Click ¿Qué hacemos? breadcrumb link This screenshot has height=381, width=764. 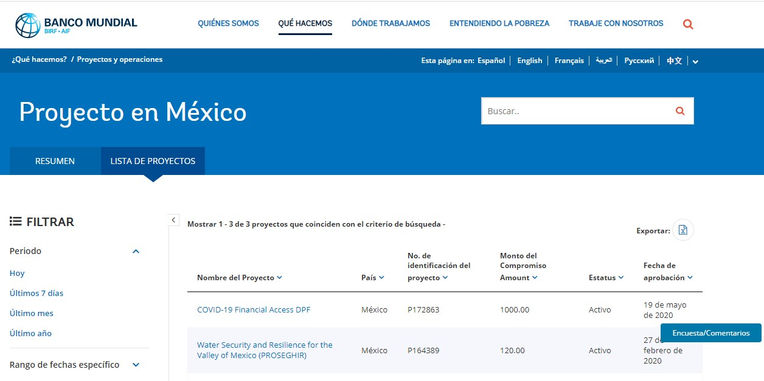click(x=39, y=59)
